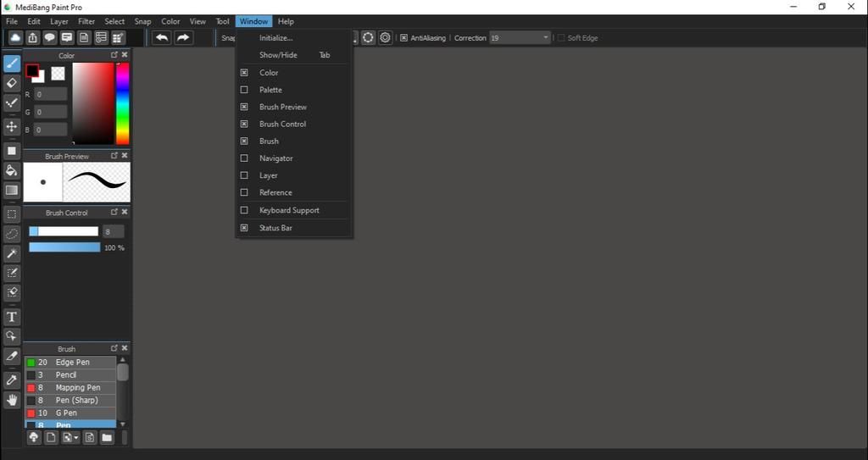Toggle the AntiAliasing checkbox
Image resolution: width=868 pixels, height=460 pixels.
point(404,37)
